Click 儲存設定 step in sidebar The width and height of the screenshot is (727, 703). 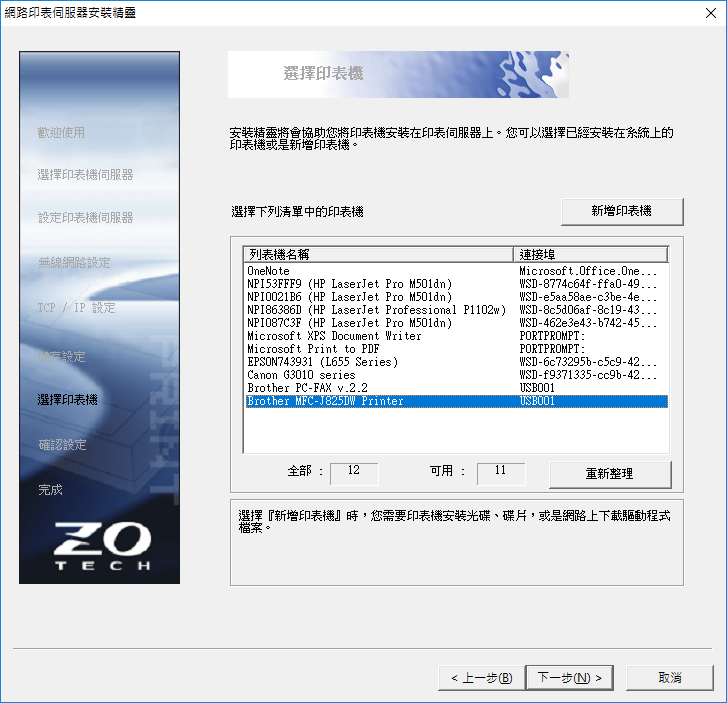tap(62, 357)
